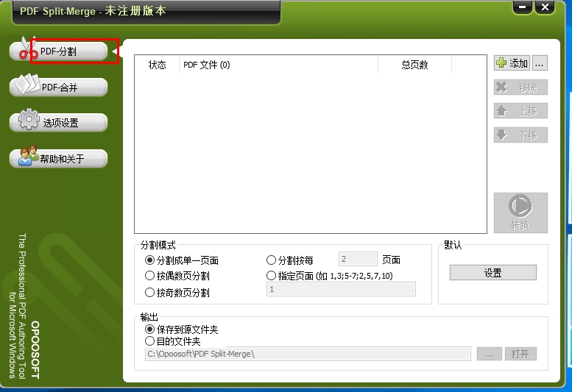Click the browse ellipsis next to 打开
This screenshot has width=572, height=392.
point(490,354)
